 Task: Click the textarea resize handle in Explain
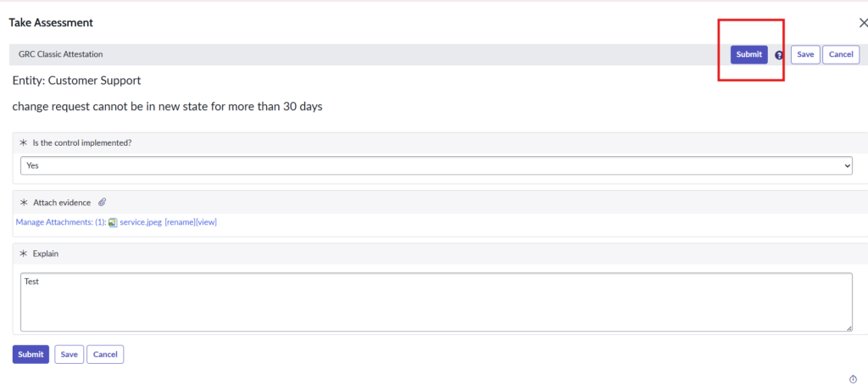point(849,327)
